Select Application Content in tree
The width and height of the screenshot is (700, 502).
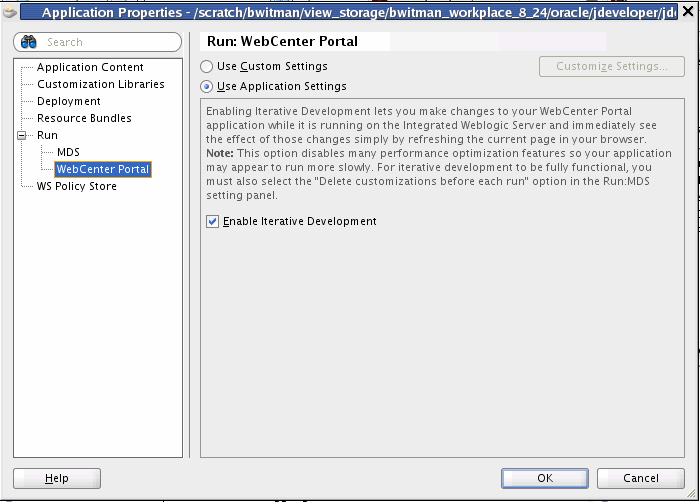(90, 67)
